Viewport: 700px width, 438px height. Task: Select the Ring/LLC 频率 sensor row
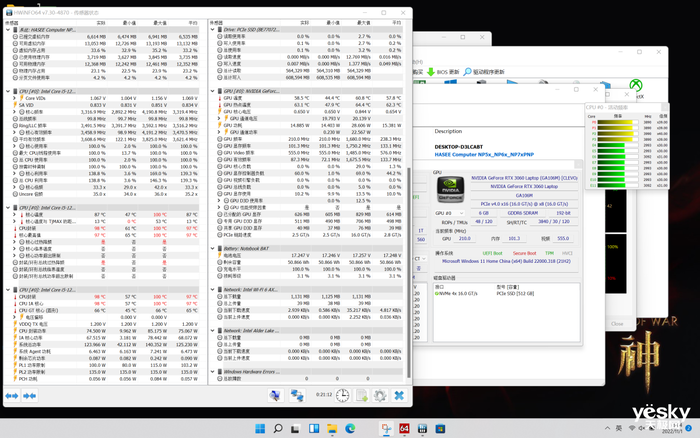[106, 125]
